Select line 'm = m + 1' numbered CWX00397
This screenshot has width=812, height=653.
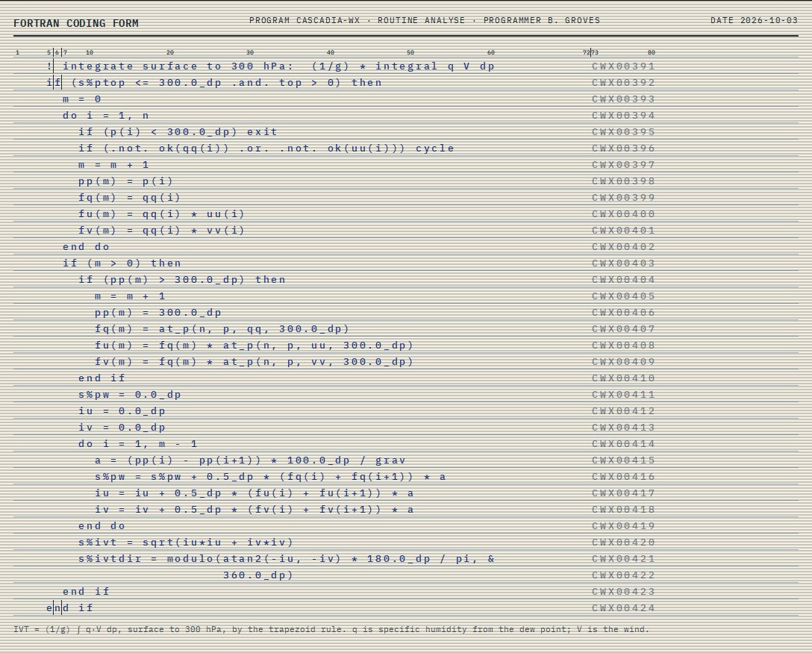pos(114,165)
